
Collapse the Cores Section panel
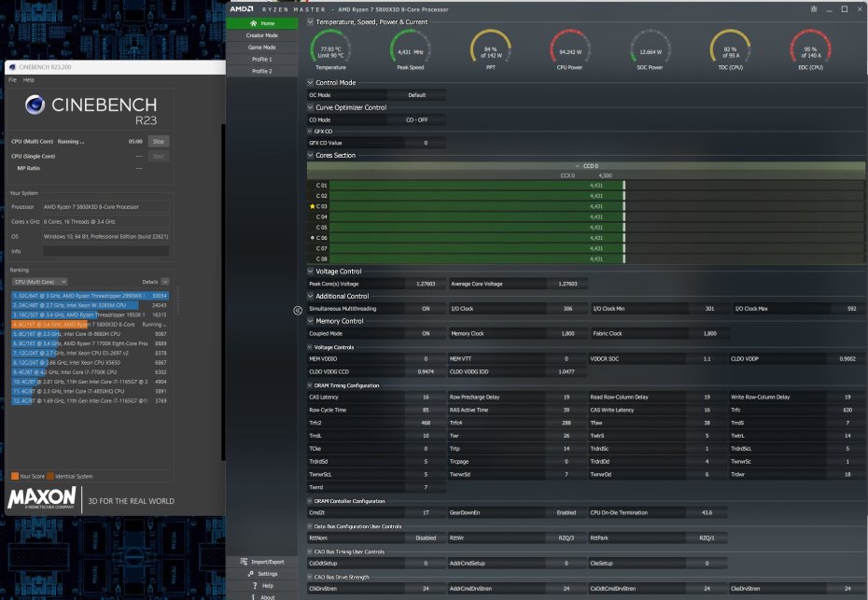[311, 155]
